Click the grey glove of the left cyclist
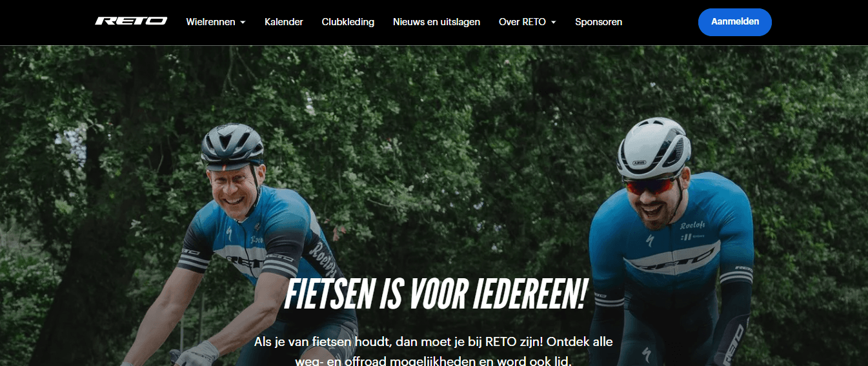868x366 pixels. pyautogui.click(x=196, y=354)
